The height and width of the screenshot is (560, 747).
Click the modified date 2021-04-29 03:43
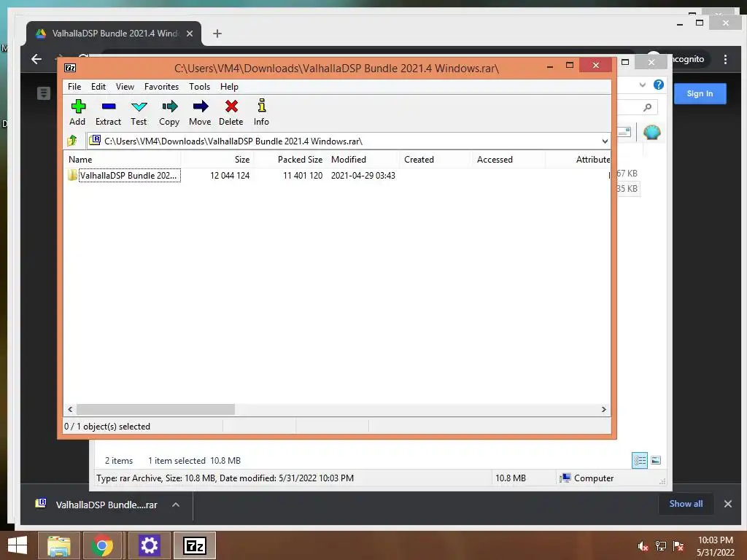tap(363, 175)
